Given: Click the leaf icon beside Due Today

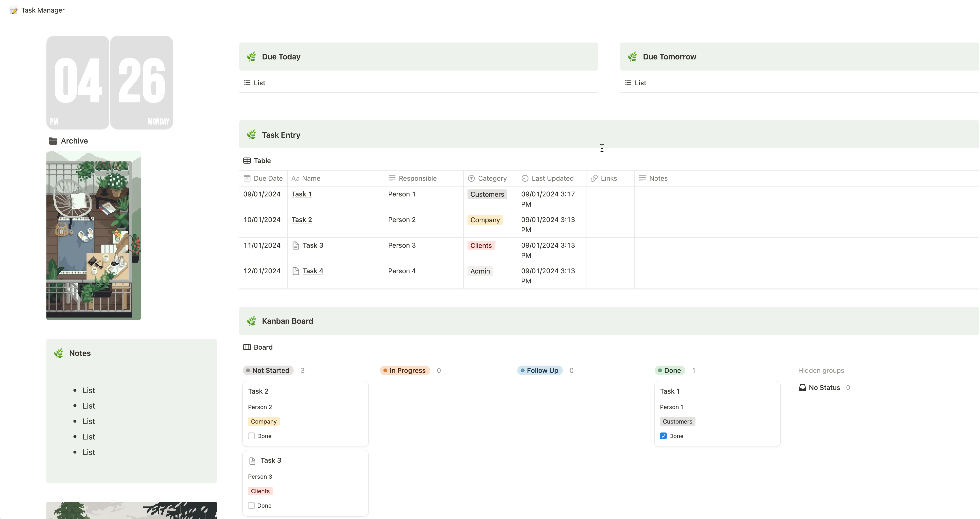Looking at the screenshot, I should point(251,57).
